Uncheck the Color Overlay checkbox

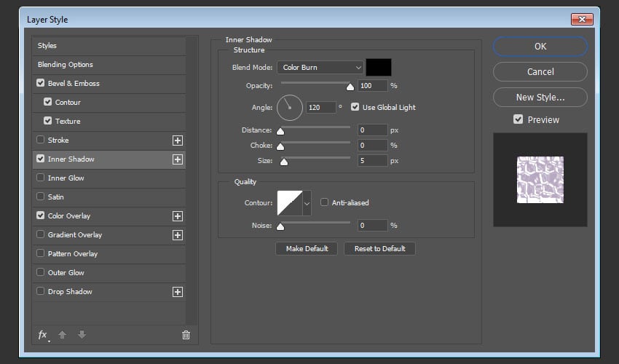tap(40, 215)
